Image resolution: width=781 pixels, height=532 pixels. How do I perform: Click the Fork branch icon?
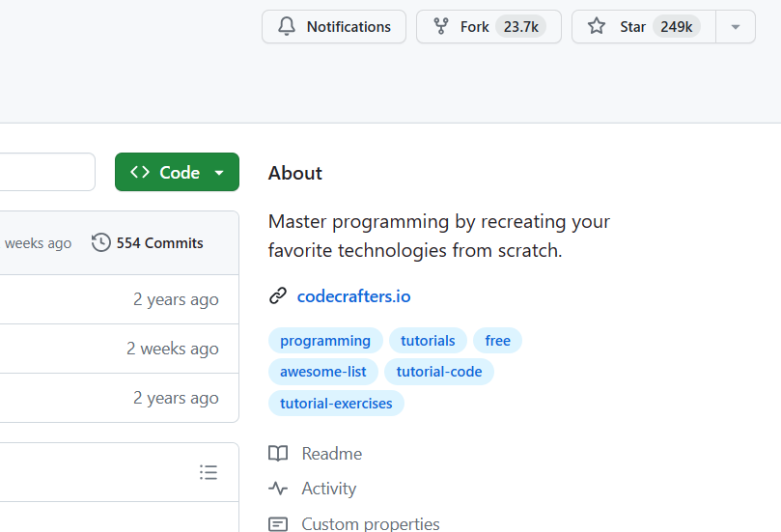pyautogui.click(x=441, y=26)
